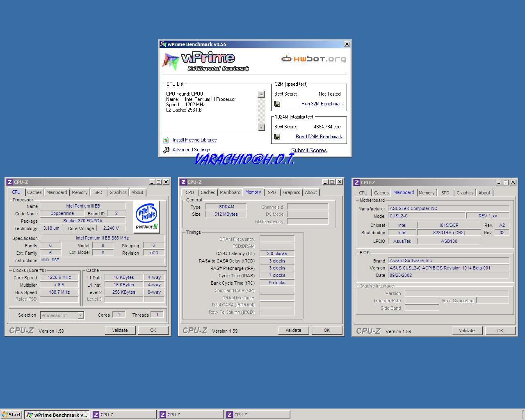Click the BIOS Date 09/20/2002 field
525x420 pixels.
[448, 276]
